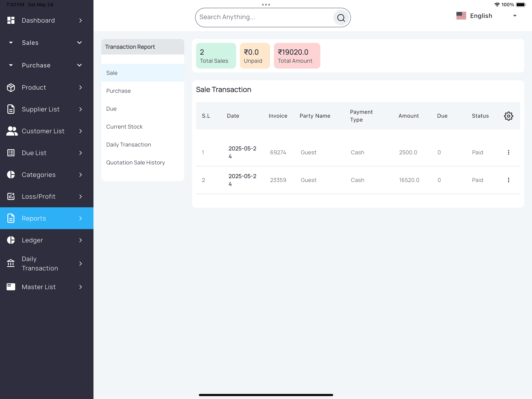Tap the battery status icon

pyautogui.click(x=521, y=4)
